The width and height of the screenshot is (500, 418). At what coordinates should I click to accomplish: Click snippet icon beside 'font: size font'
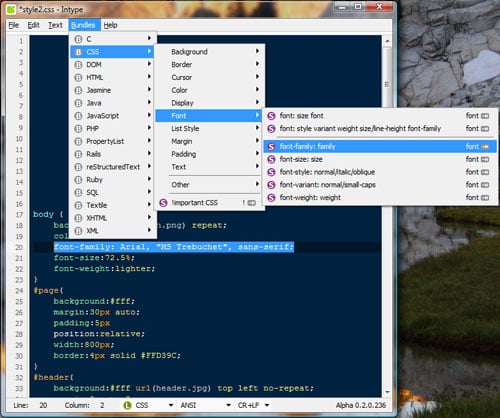[x=271, y=116]
